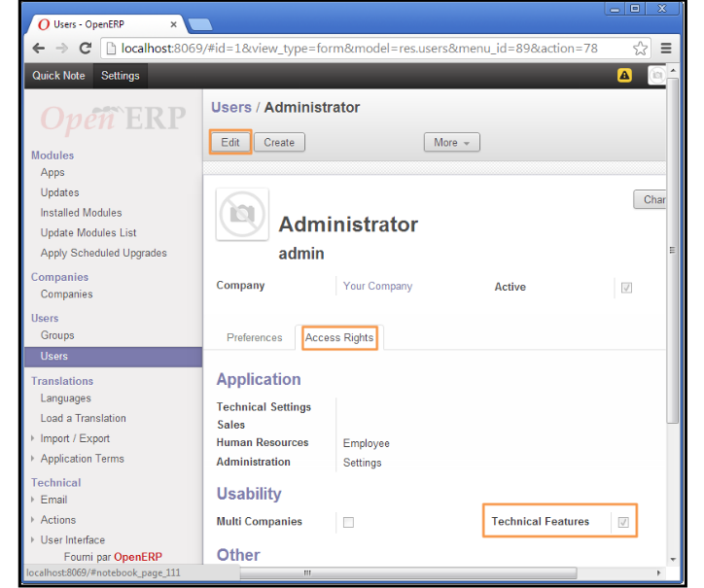
Task: Bookmark this page with the star icon
Action: tap(640, 48)
